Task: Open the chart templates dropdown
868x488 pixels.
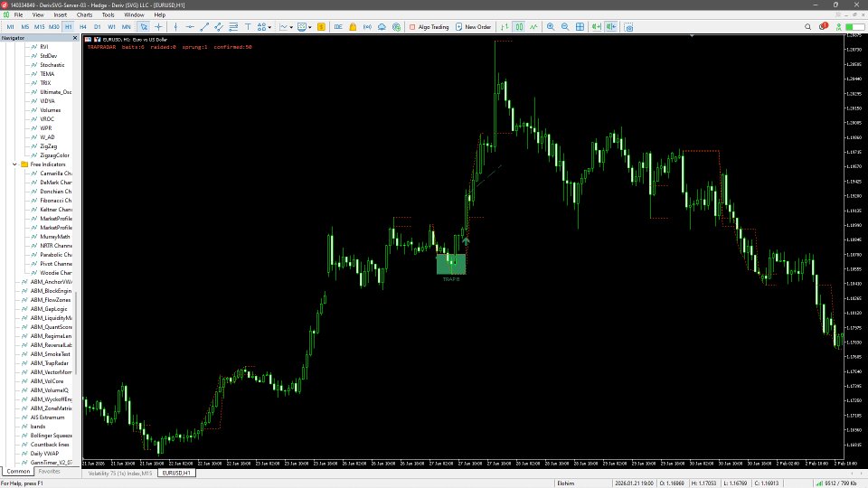Action: coord(305,26)
